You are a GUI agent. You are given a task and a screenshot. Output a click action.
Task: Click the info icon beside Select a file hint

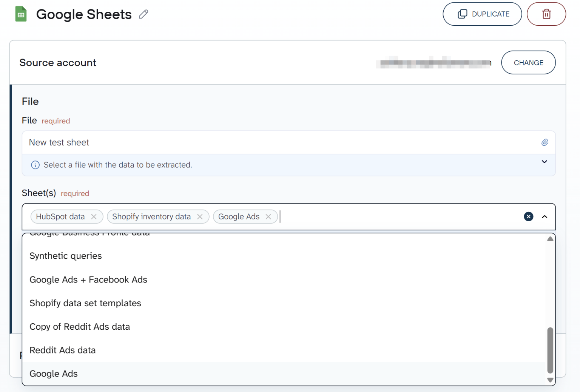click(35, 165)
